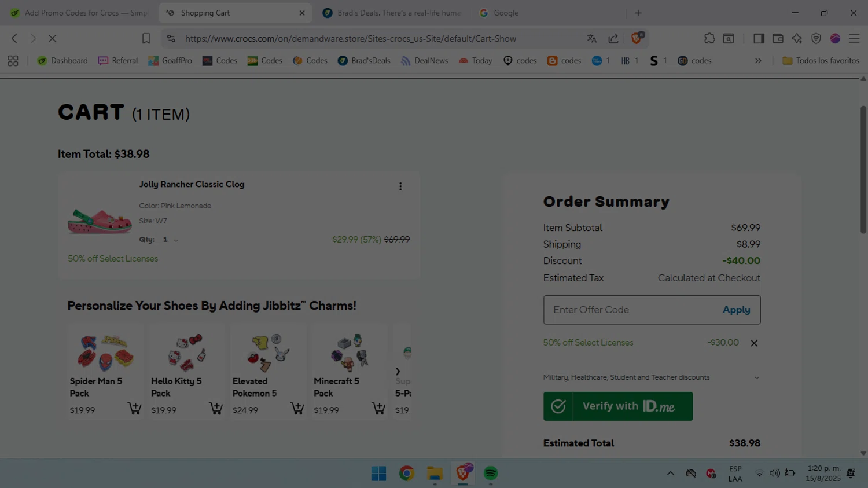868x488 pixels.
Task: Open the notifications bell in the taskbar
Action: 851,474
